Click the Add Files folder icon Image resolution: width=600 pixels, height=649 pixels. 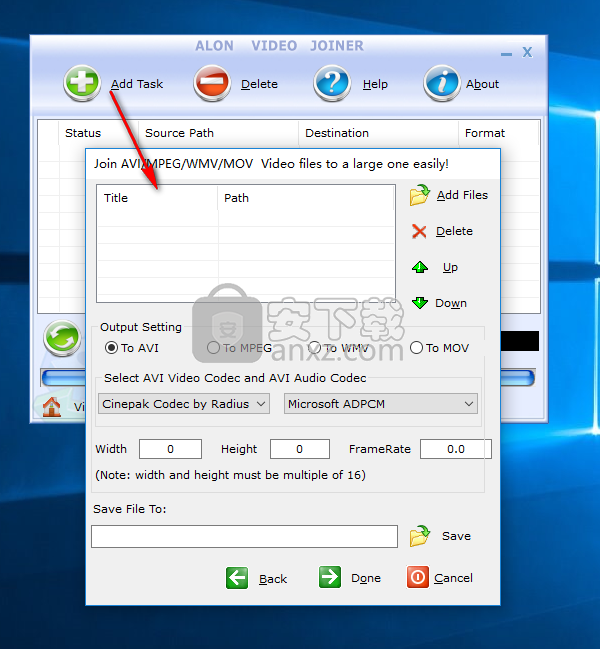420,195
